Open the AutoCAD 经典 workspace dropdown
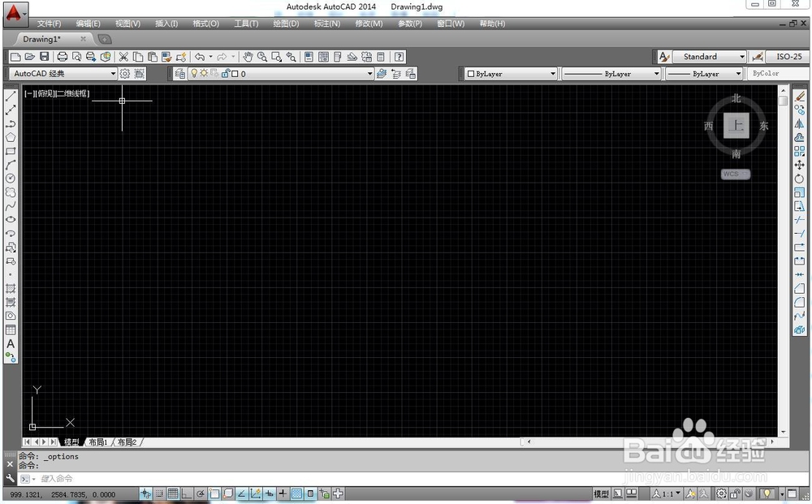 coord(63,74)
